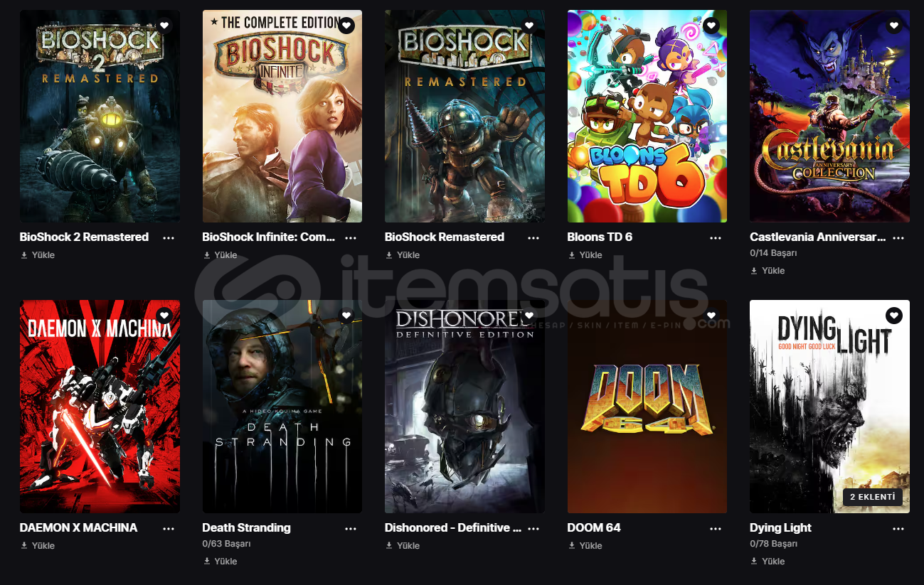This screenshot has height=585, width=924.
Task: Open three-dot options for DOOM 64
Action: point(716,528)
